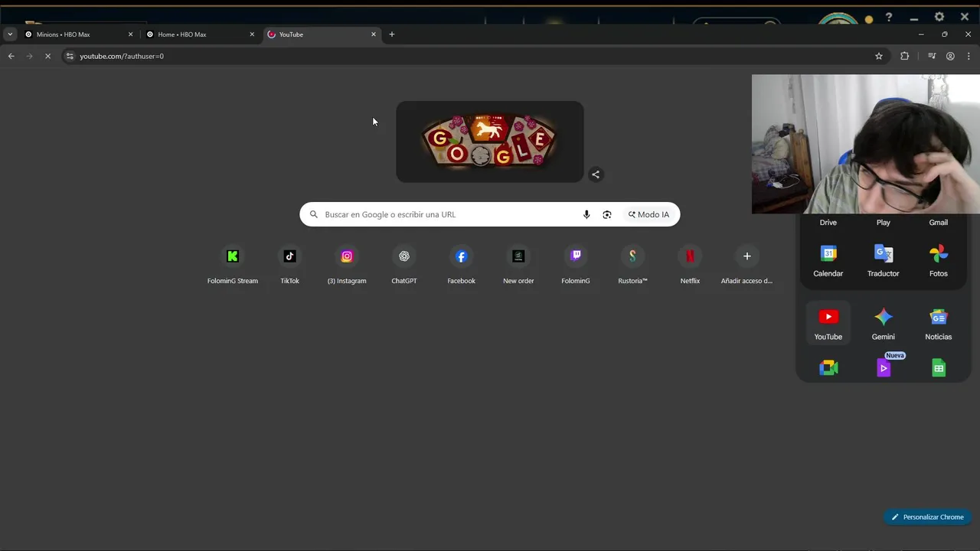Click the address bar URL youtube.com
980x551 pixels.
[x=122, y=56]
